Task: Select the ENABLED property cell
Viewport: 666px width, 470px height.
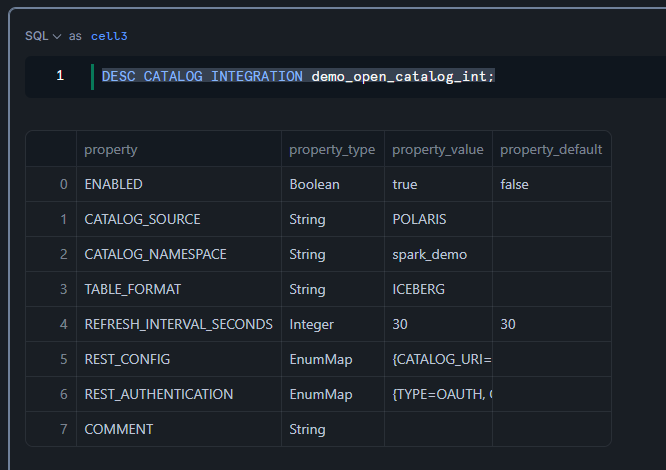Action: [179, 184]
